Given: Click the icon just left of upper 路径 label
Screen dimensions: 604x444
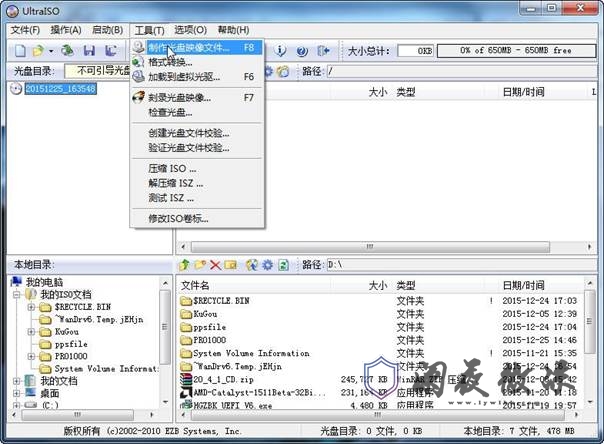Looking at the screenshot, I should click(x=284, y=71).
